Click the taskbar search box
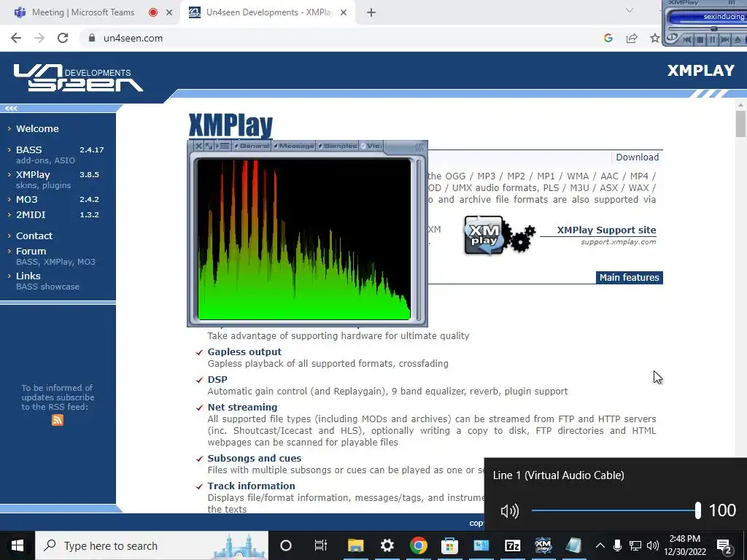Image resolution: width=747 pixels, height=560 pixels. click(152, 545)
